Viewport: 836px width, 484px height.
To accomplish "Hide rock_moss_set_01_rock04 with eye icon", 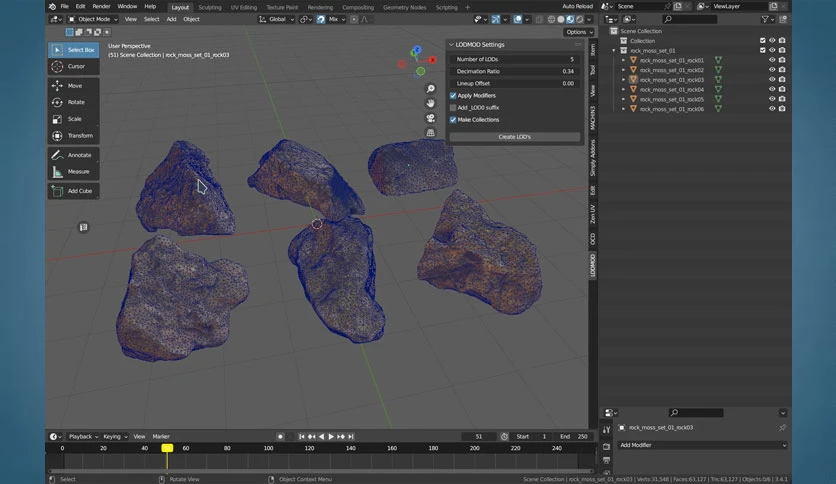I will coord(771,89).
